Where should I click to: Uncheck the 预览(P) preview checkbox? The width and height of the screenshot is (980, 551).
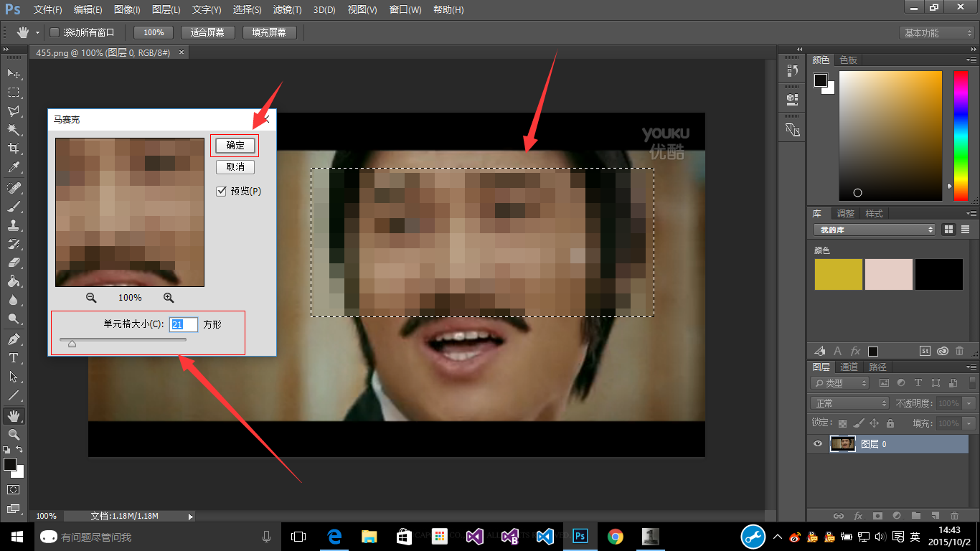(x=222, y=192)
